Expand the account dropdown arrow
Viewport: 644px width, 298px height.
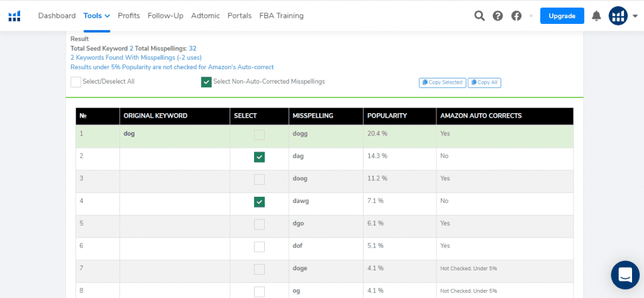(x=635, y=16)
